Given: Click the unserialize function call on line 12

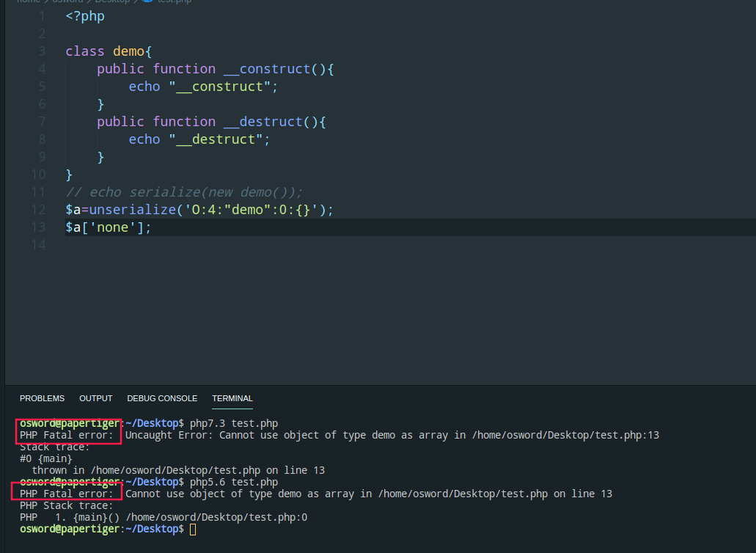Looking at the screenshot, I should point(130,209).
